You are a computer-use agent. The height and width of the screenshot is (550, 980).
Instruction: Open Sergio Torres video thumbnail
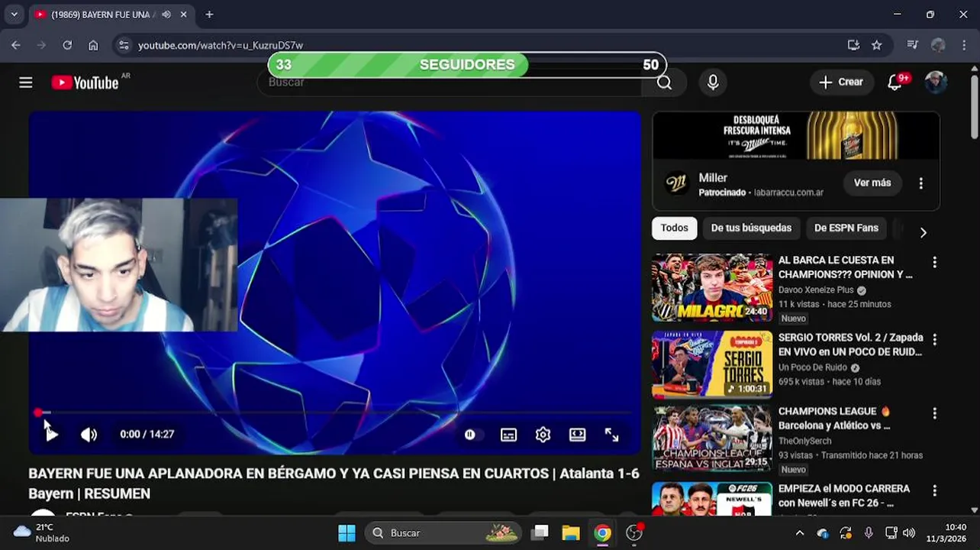pyautogui.click(x=712, y=364)
